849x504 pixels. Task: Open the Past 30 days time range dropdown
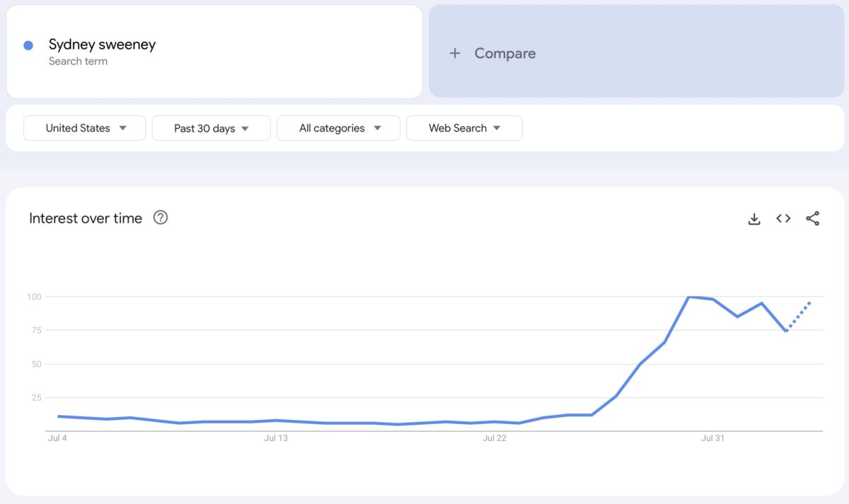click(211, 128)
